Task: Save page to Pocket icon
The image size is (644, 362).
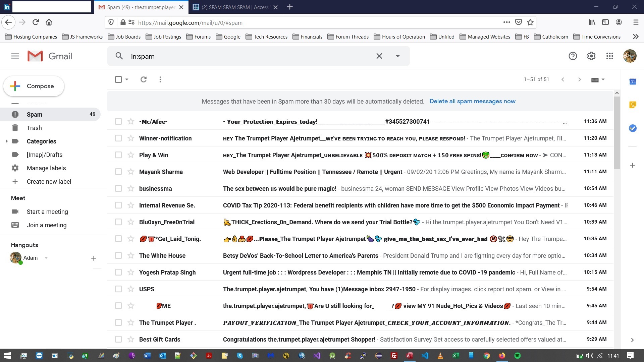Action: click(518, 22)
